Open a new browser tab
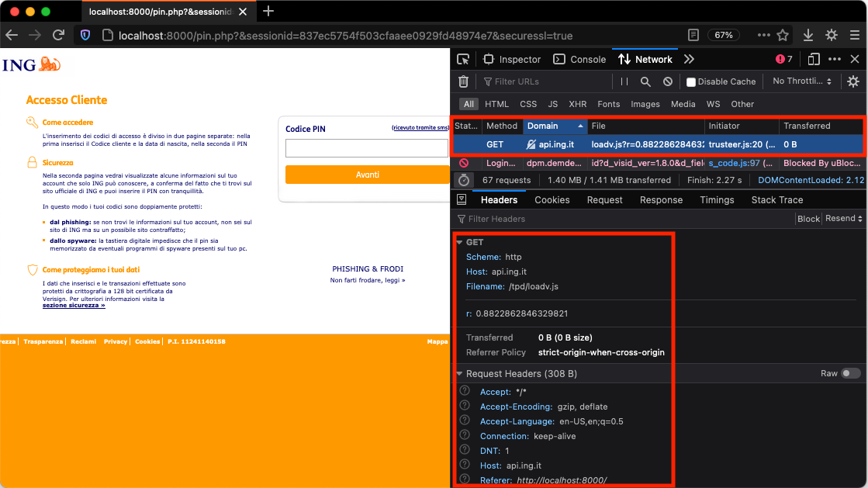The height and width of the screenshot is (488, 868). 268,11
